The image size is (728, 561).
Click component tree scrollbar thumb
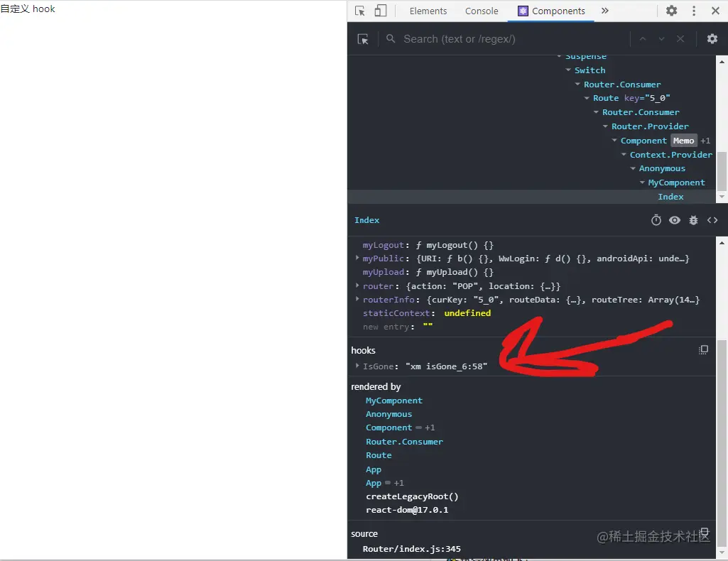[722, 170]
